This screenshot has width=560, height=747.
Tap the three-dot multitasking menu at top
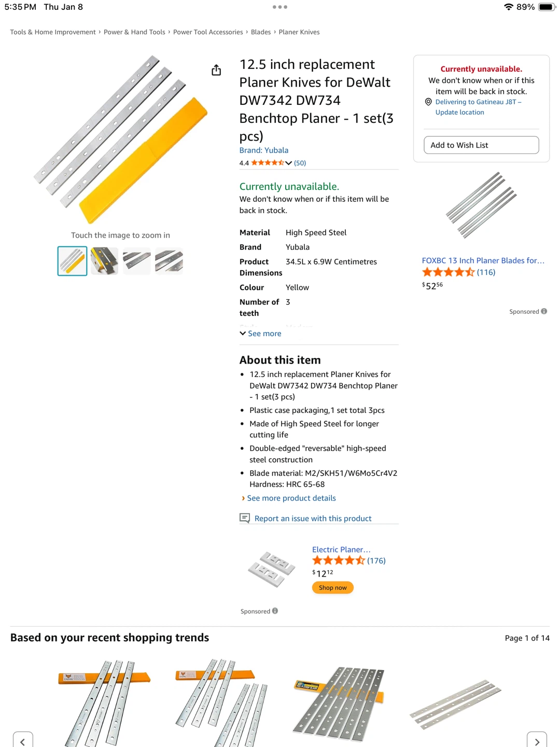click(280, 7)
